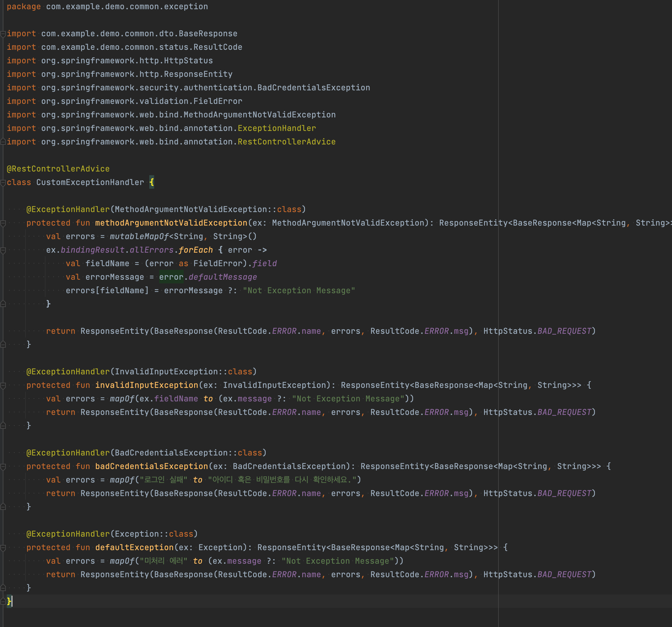
Task: Click fold end marker at final class closing brace
Action: [3, 601]
